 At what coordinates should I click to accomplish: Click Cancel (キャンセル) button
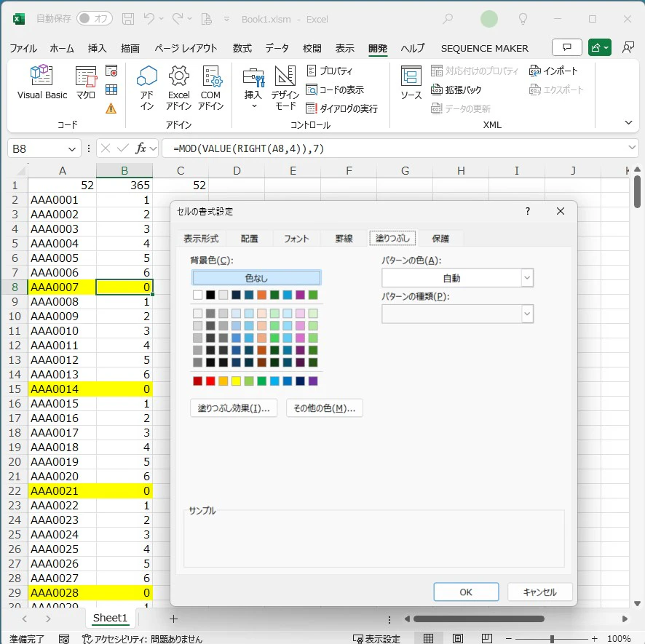(539, 592)
